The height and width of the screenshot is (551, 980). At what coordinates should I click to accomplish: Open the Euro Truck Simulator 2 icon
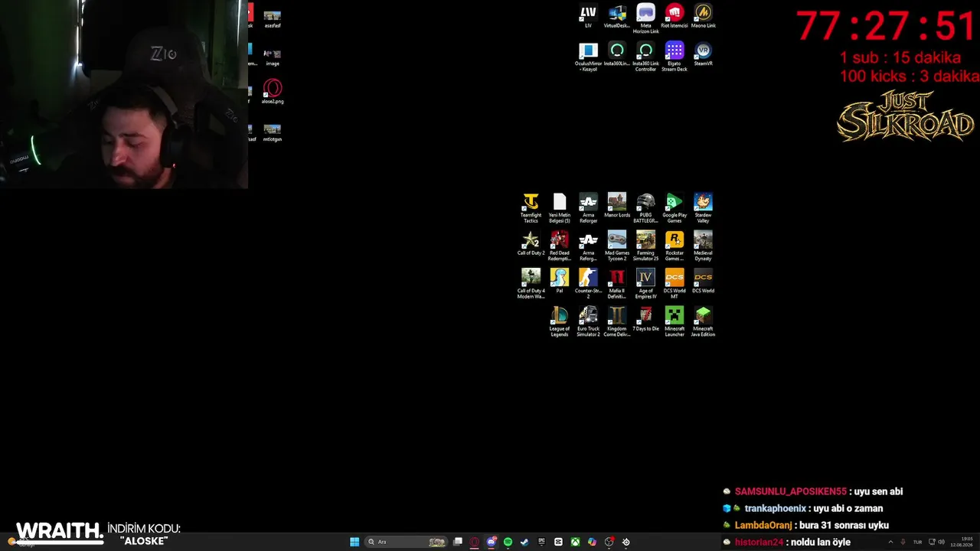(588, 322)
